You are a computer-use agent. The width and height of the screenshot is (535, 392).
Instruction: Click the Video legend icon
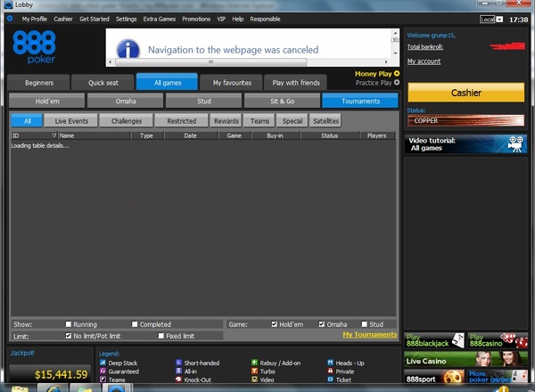tap(254, 379)
